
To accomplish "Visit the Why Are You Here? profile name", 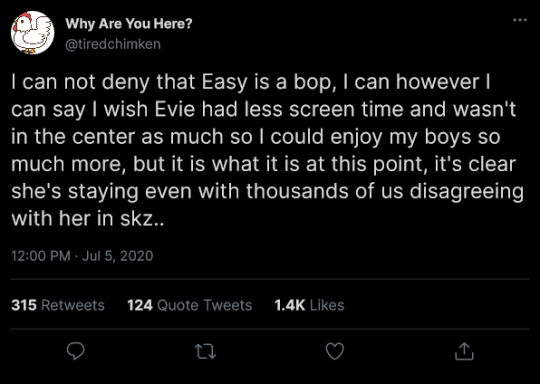I will pyautogui.click(x=129, y=24).
